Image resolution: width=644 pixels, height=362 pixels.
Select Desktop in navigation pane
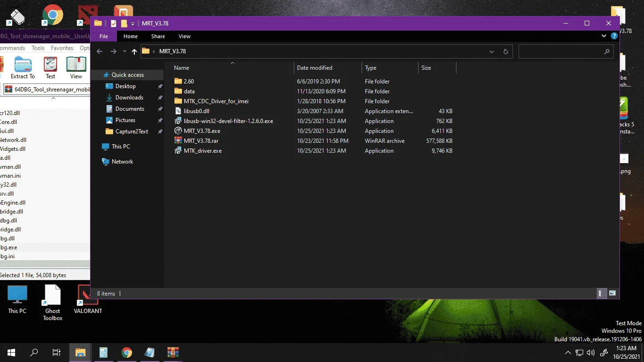click(125, 86)
